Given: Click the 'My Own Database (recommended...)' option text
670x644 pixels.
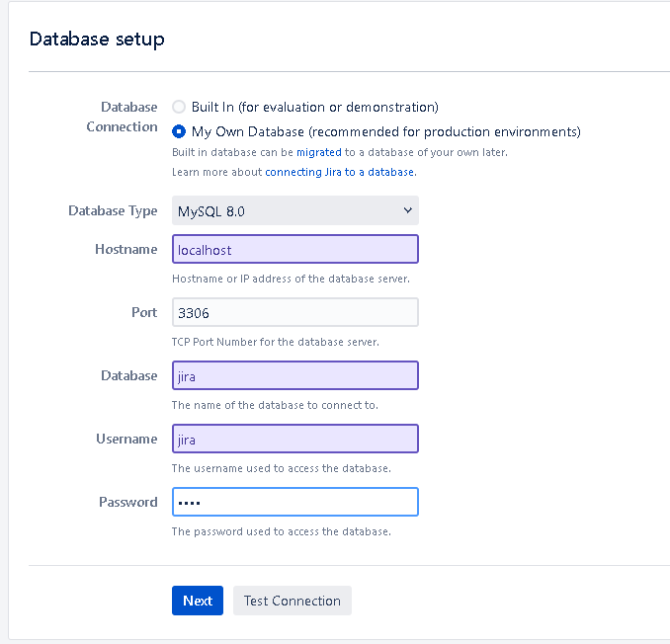Looking at the screenshot, I should (x=385, y=131).
